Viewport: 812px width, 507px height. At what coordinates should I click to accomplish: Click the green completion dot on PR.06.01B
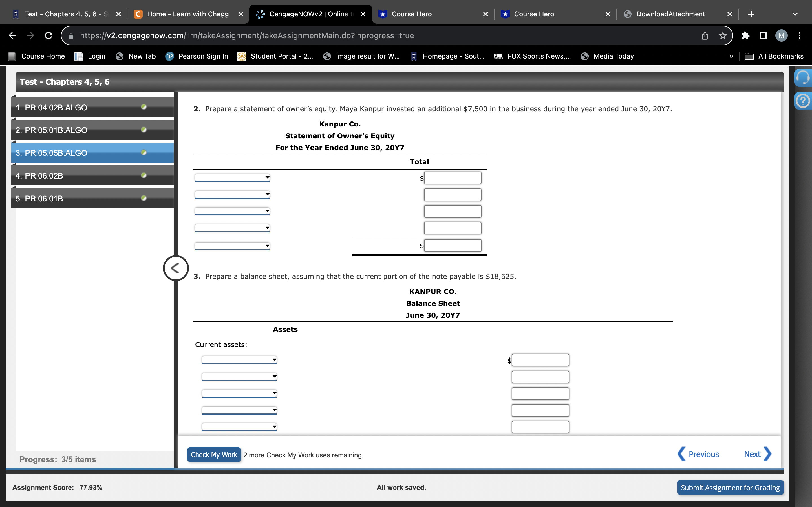pyautogui.click(x=144, y=198)
